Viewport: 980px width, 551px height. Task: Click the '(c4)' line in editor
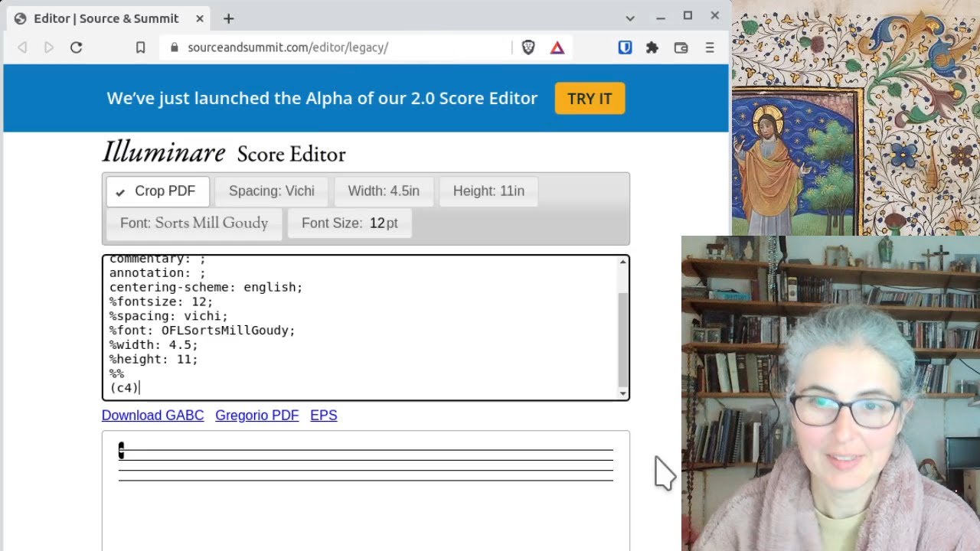[124, 388]
